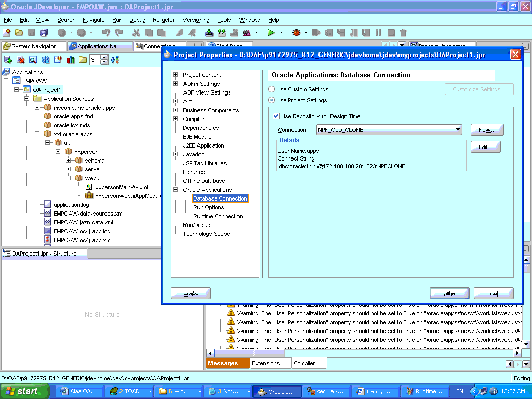This screenshot has width=532, height=399.
Task: Expand Compiler tree node
Action: [176, 119]
